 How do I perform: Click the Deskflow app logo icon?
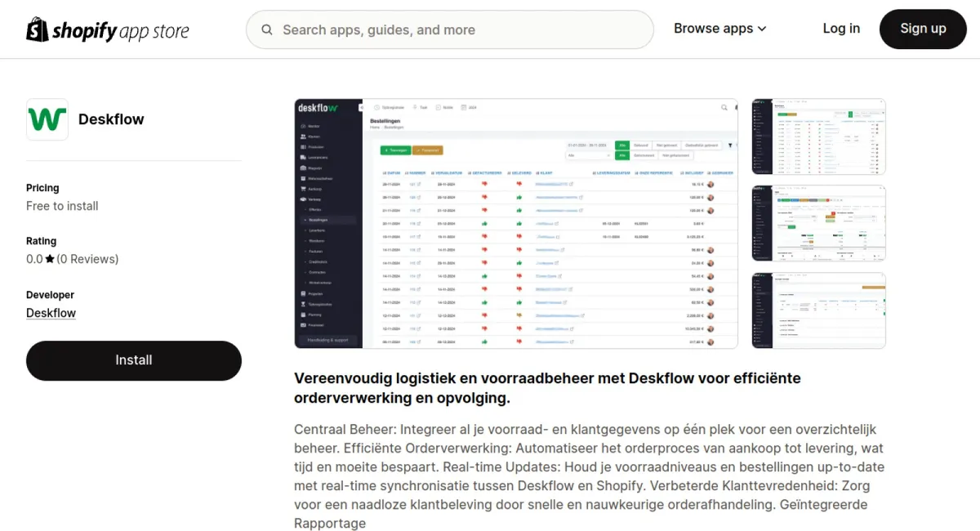pos(47,119)
